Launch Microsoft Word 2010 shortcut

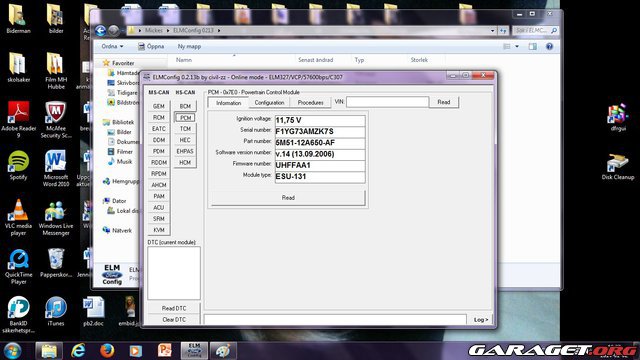click(x=56, y=168)
